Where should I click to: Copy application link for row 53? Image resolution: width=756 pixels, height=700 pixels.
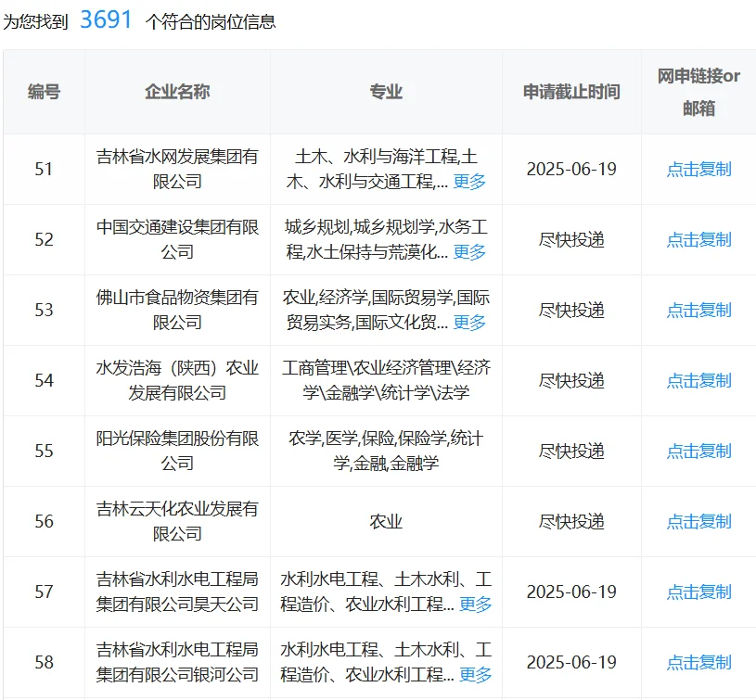pos(698,310)
